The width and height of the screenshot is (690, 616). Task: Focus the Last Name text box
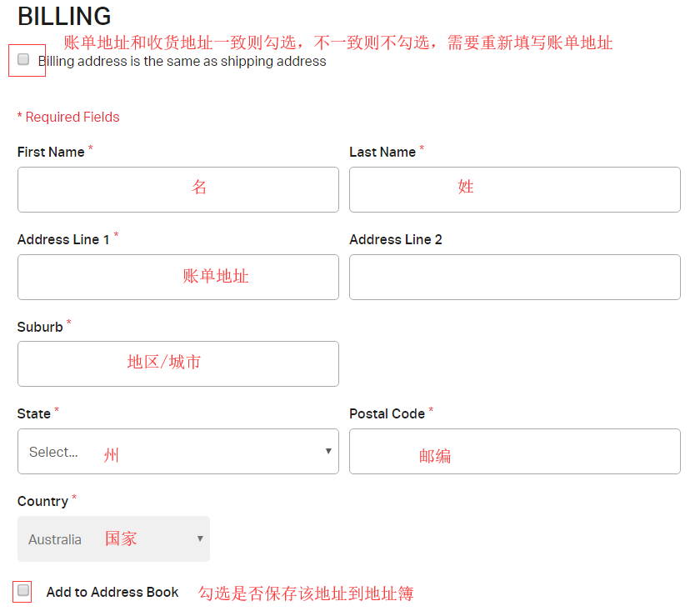tap(514, 189)
